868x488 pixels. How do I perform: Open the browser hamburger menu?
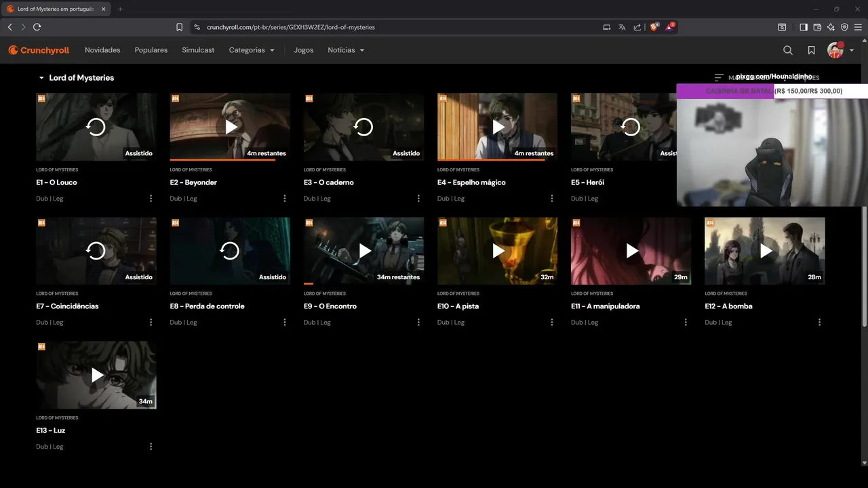(858, 27)
